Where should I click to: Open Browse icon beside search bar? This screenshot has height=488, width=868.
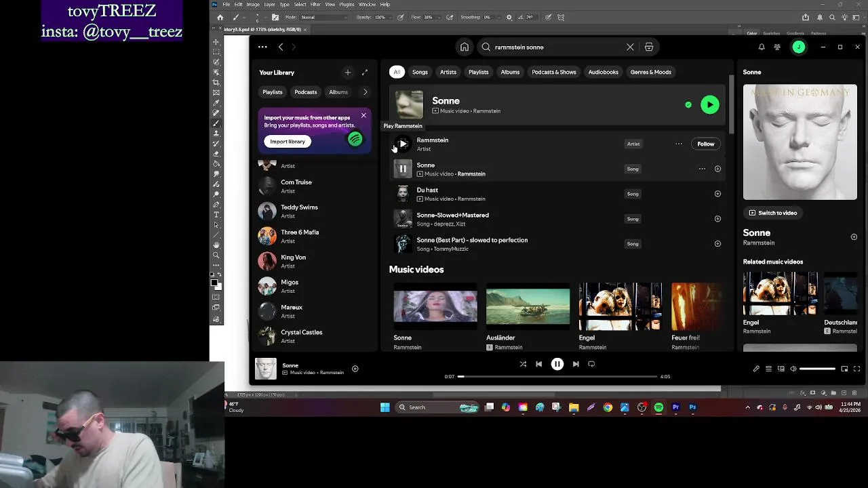tap(649, 47)
